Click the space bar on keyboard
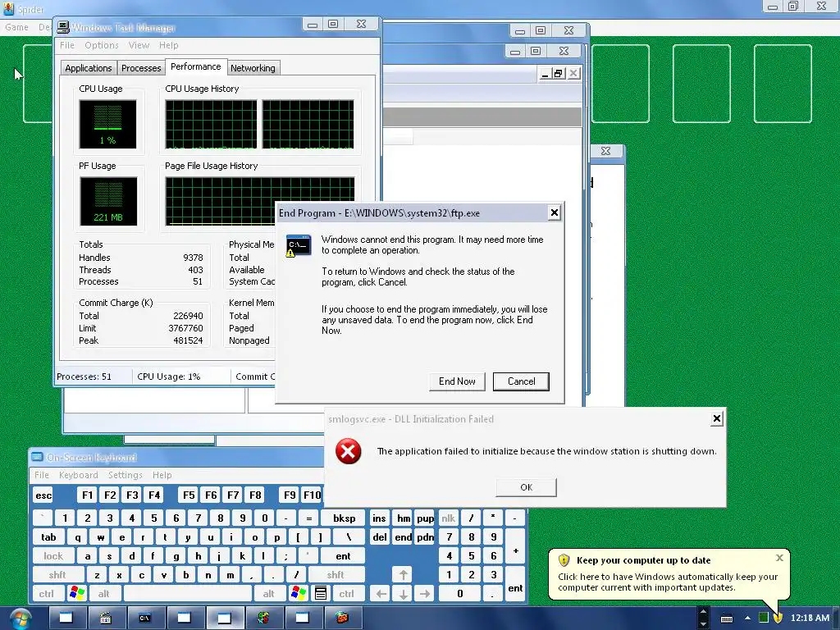Screen dimensions: 840x630 (188, 594)
